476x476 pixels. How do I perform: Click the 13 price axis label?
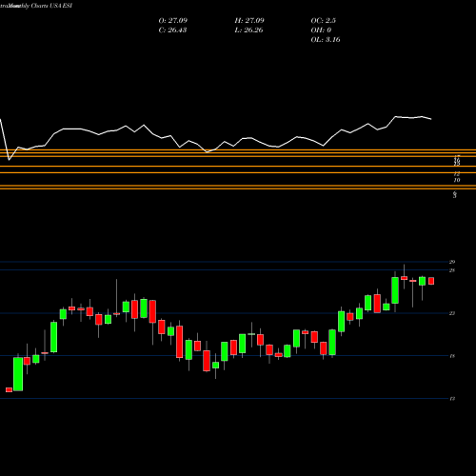coord(452,399)
